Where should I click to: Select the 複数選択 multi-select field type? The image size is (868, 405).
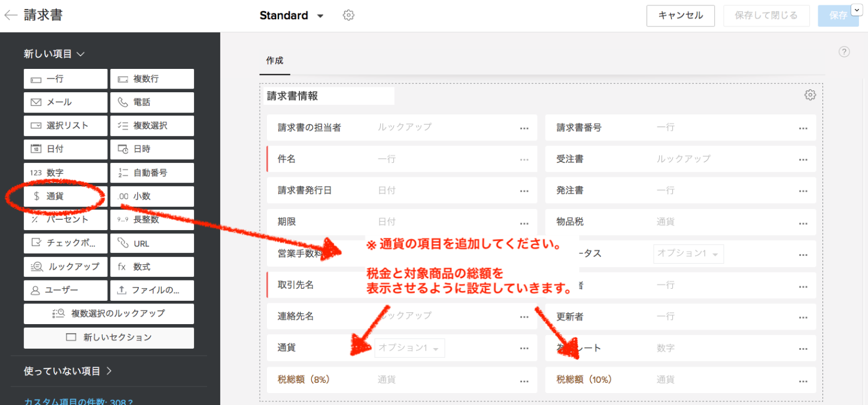[152, 126]
